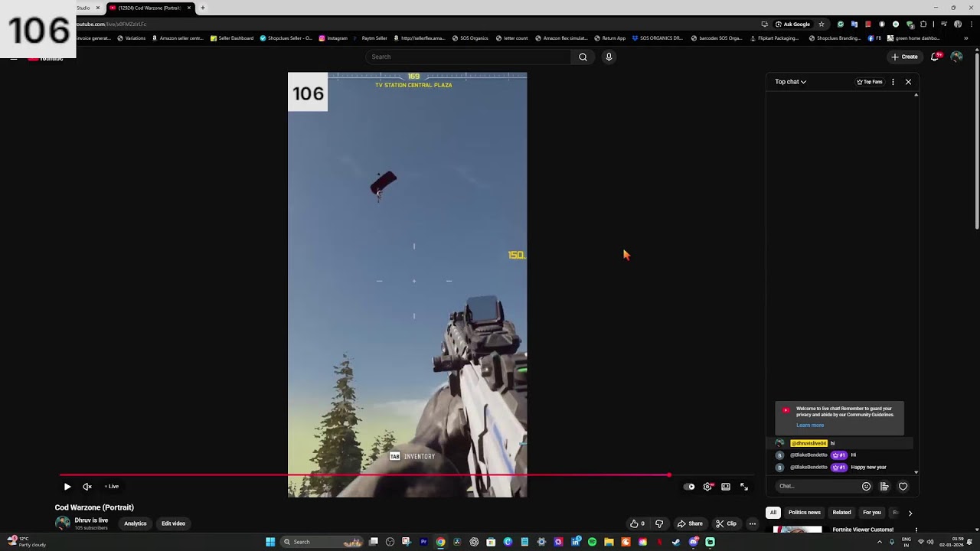The image size is (980, 551).
Task: Open the Create menu
Action: click(904, 57)
